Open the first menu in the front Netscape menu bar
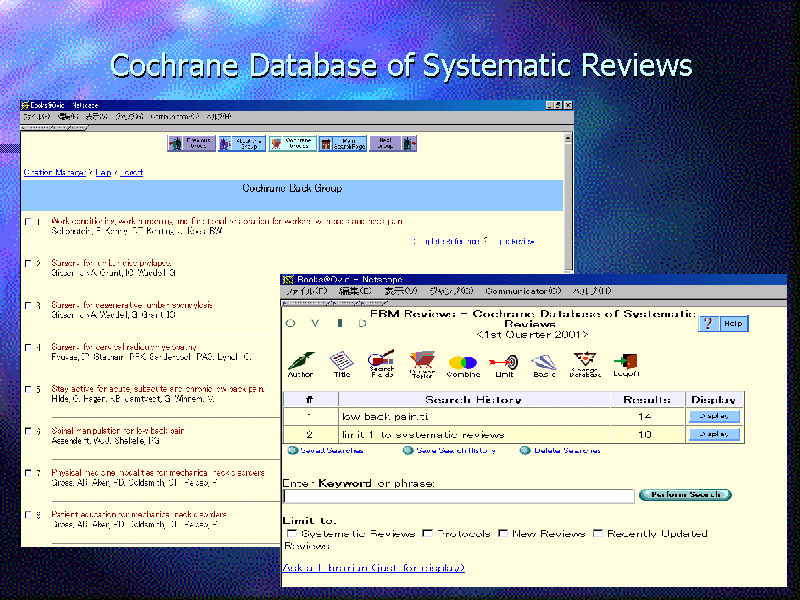Viewport: 800px width, 600px height. pos(306,291)
